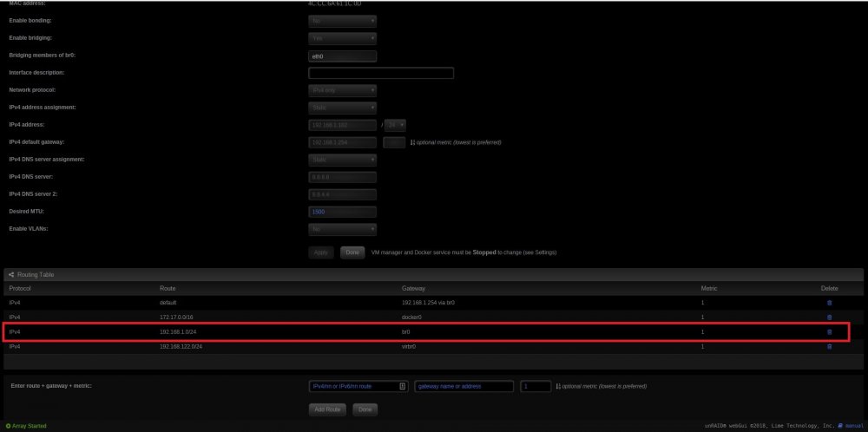Click the IPv4 DNS server 2 field

point(342,194)
